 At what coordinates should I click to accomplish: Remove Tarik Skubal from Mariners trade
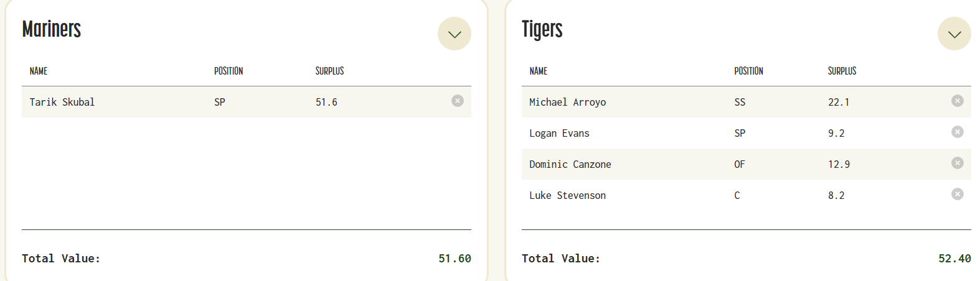(x=458, y=101)
